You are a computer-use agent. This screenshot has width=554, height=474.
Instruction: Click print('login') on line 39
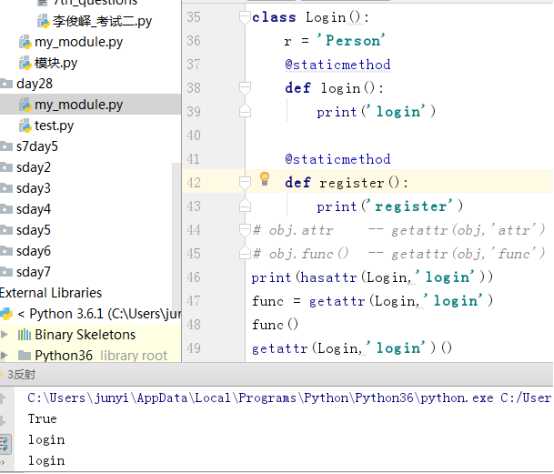tap(376, 112)
